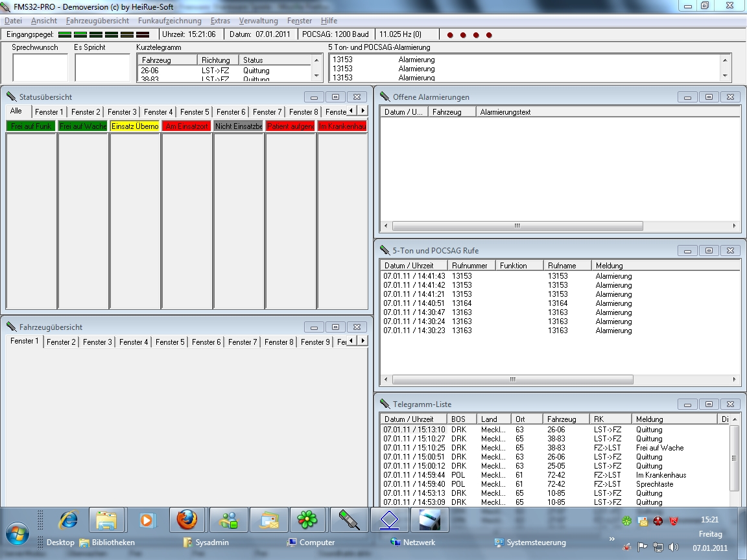This screenshot has width=747, height=560.
Task: Click the FMS32-PRO radio taskbar icon
Action: (x=349, y=520)
